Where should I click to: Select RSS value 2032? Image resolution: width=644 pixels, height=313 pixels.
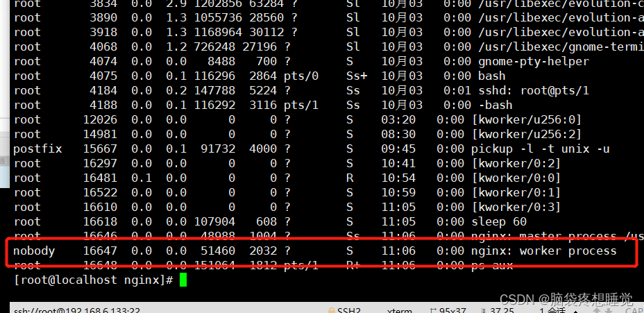(263, 251)
